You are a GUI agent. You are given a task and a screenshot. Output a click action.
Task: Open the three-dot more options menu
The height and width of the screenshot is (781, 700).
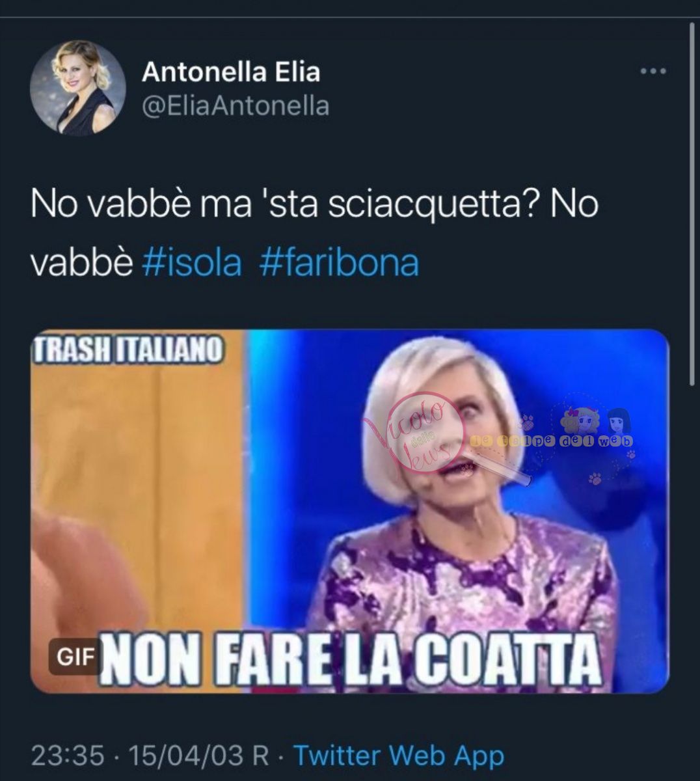point(653,71)
